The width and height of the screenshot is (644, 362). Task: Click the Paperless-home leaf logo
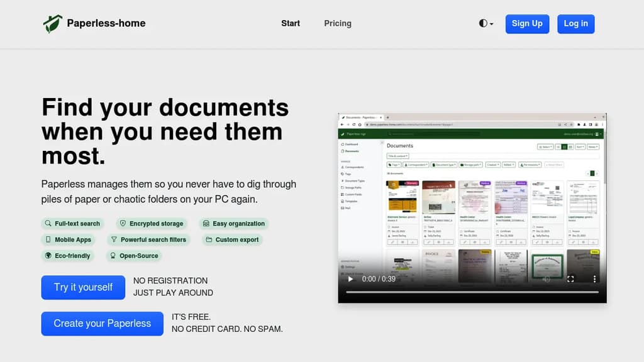[53, 23]
